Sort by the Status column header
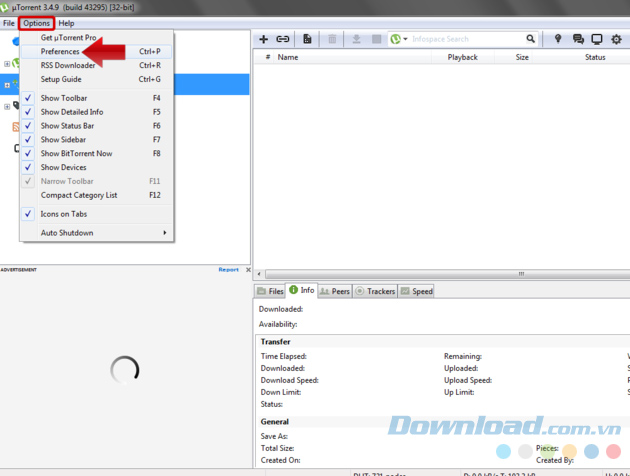This screenshot has height=476, width=630. (595, 57)
